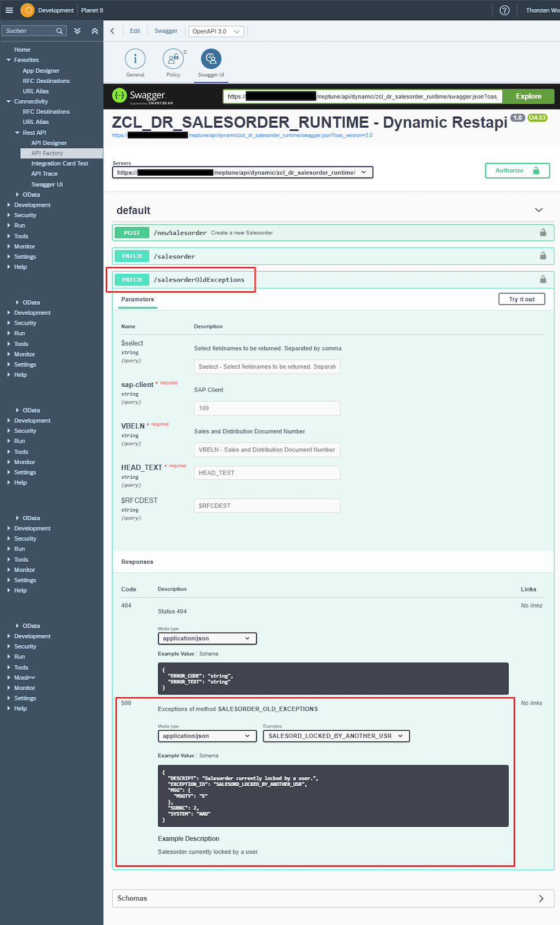The image size is (560, 925).
Task: Click the Neptune orange logo icon
Action: [x=27, y=10]
